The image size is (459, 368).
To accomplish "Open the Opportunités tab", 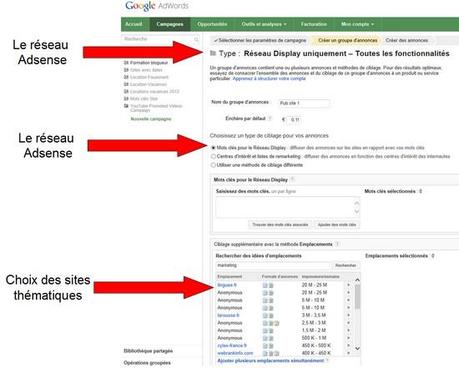I will [x=212, y=24].
